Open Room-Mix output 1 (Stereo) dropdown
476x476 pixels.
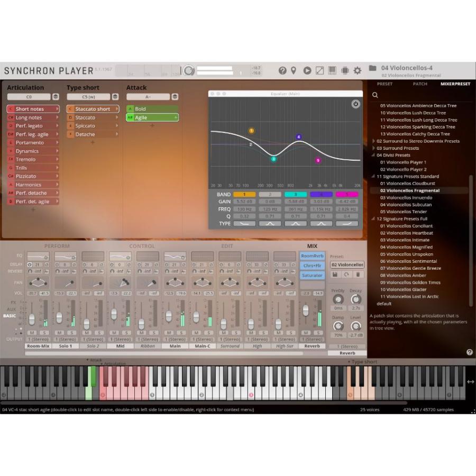[x=38, y=339]
